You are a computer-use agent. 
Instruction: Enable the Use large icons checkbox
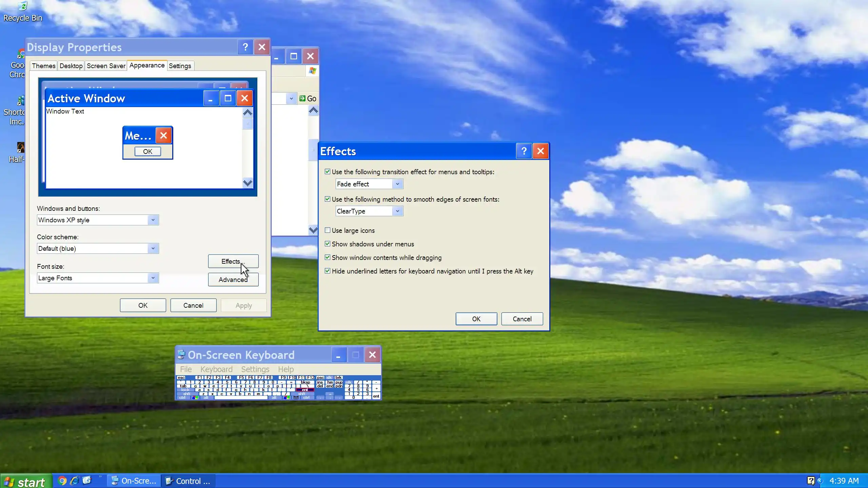point(328,230)
